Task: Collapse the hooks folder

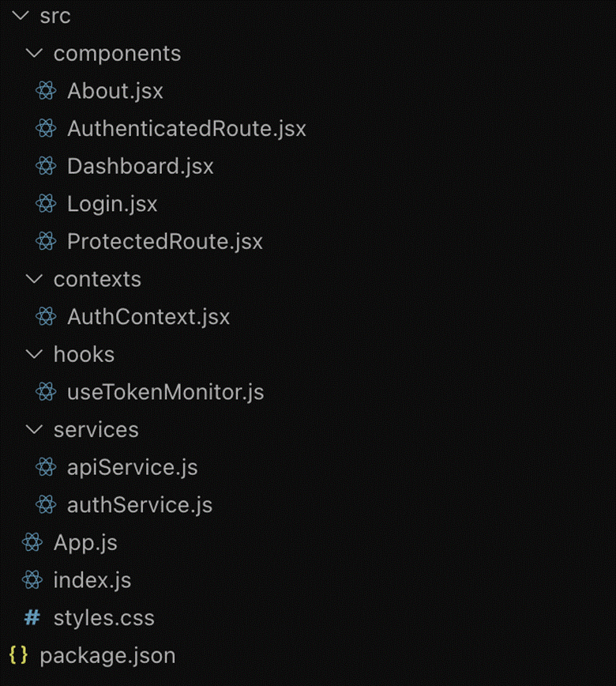Action: click(33, 354)
